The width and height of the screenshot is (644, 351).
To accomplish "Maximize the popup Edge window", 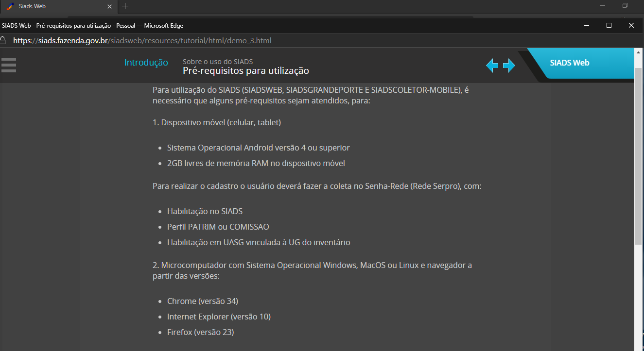I will (609, 25).
